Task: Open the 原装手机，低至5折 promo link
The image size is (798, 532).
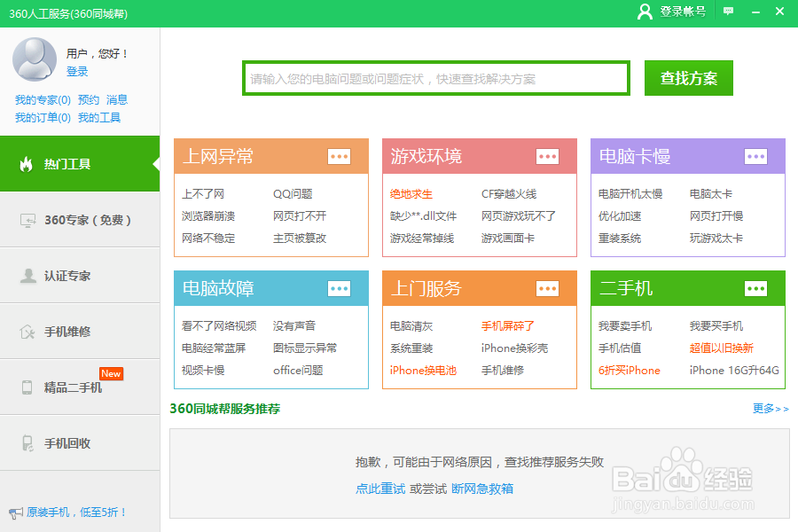Action: click(x=76, y=512)
